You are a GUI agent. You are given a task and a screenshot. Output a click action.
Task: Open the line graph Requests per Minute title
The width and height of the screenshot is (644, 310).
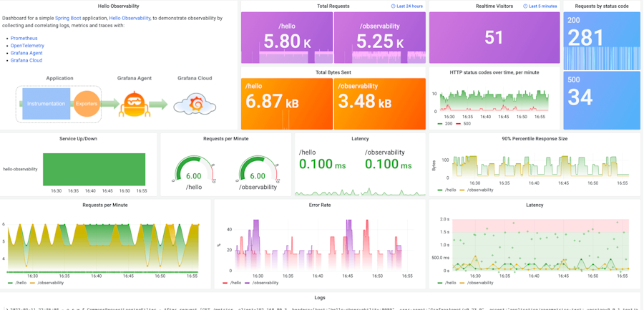tap(104, 205)
